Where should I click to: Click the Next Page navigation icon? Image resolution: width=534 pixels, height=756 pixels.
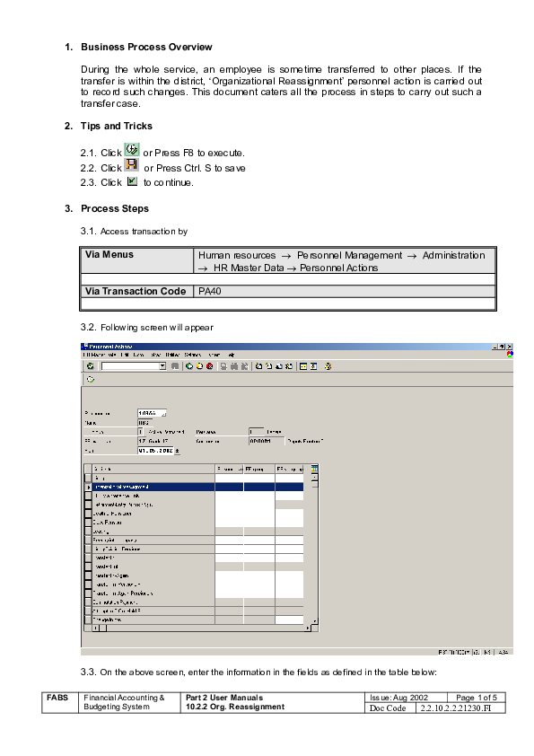click(279, 366)
